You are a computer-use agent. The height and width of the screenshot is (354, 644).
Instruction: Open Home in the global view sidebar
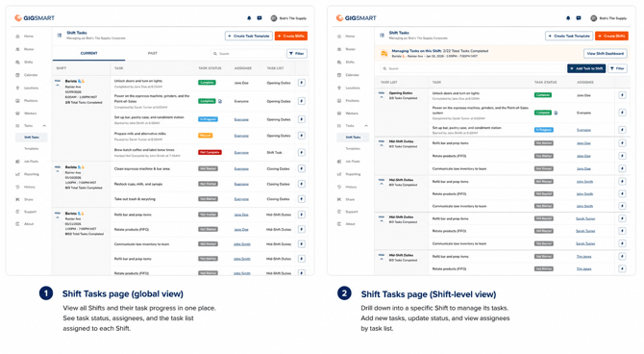point(25,37)
